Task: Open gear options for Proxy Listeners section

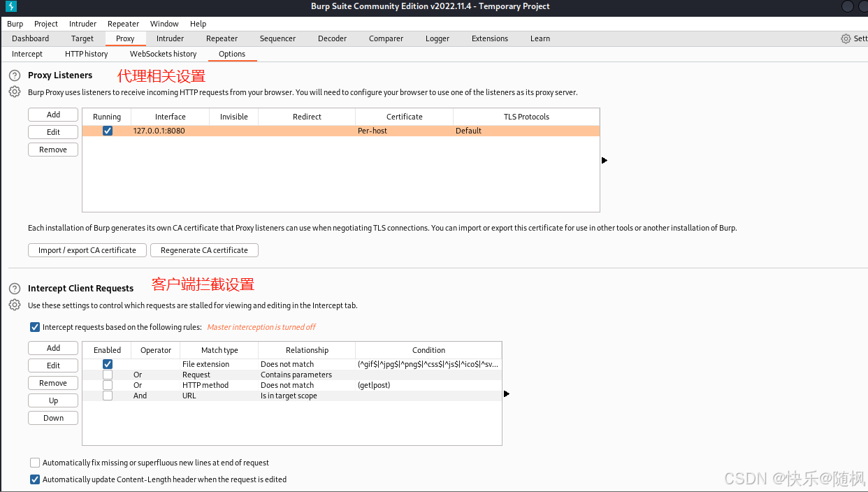Action: [x=14, y=92]
